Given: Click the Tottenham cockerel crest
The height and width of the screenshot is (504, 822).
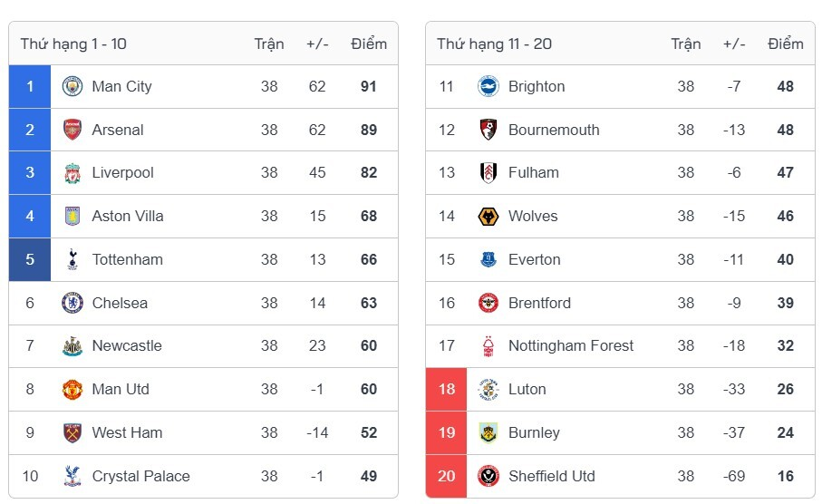Looking at the screenshot, I should 73,259.
